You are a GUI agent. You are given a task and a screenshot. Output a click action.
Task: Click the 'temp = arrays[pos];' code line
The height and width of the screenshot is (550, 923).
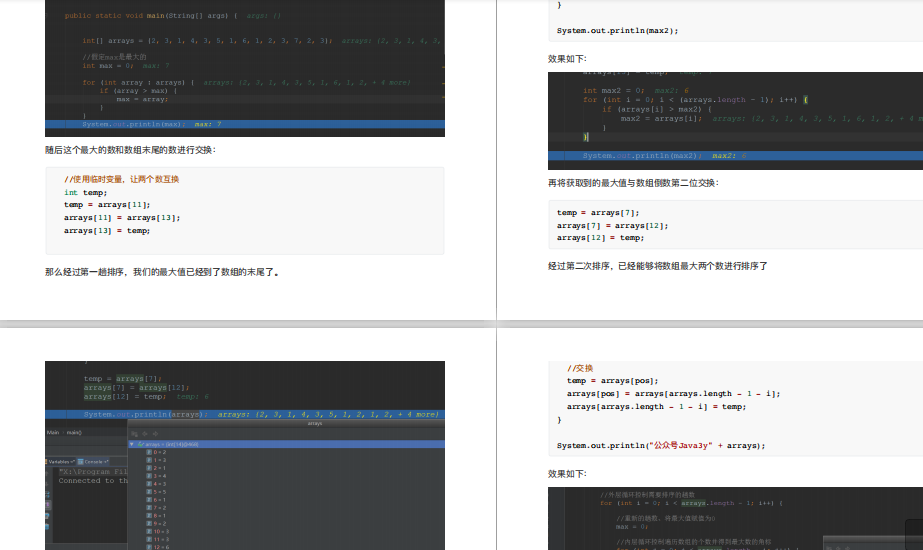[x=613, y=381]
